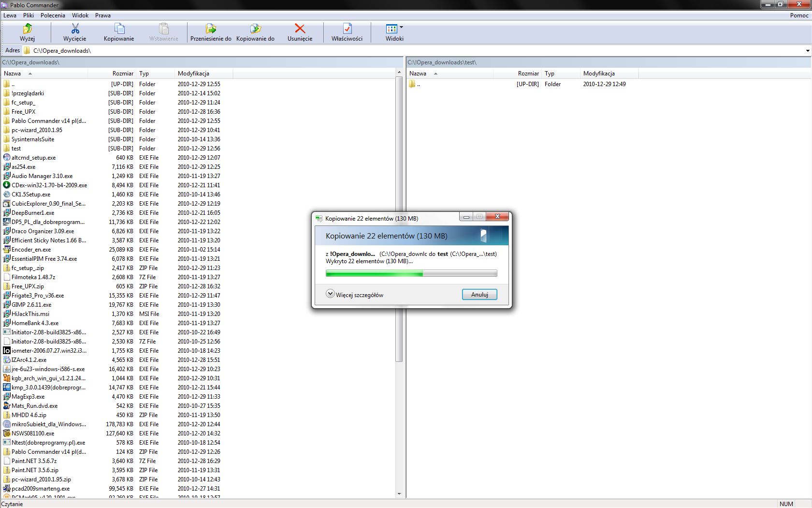Open Właściwości properties icon

tap(347, 29)
